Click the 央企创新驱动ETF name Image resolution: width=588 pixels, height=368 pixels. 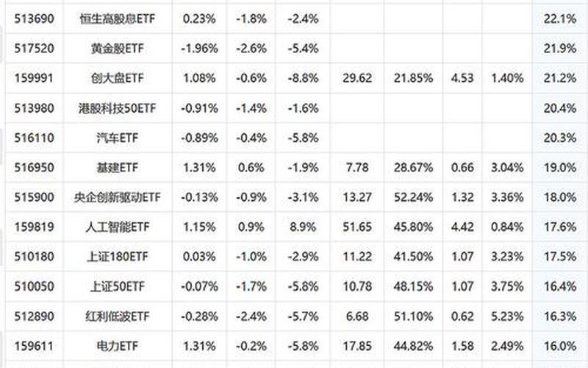coord(118,197)
